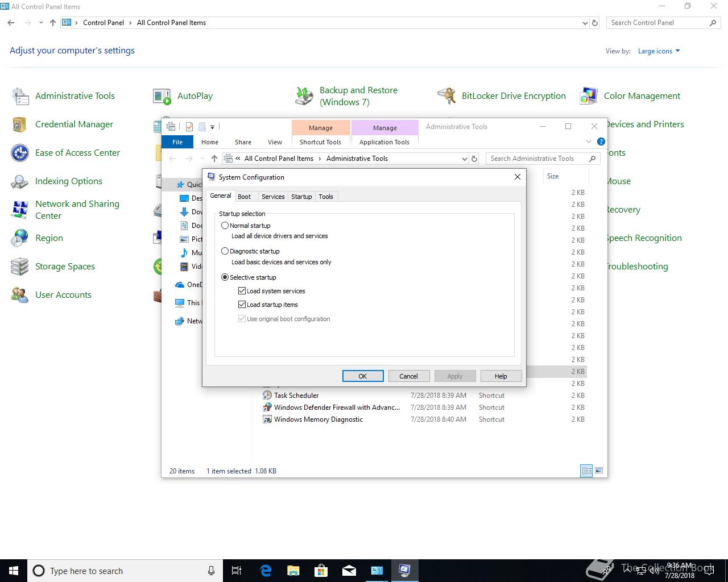
Task: Click Cortana microphone icon
Action: (211, 571)
